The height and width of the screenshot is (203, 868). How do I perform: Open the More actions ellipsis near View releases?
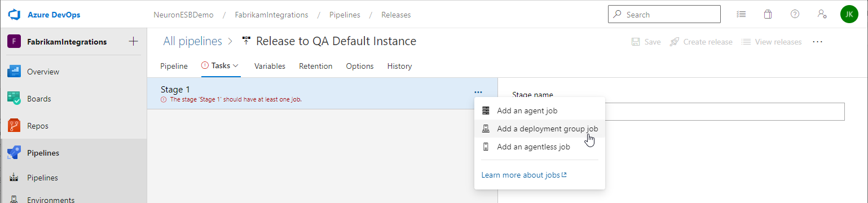pyautogui.click(x=817, y=42)
